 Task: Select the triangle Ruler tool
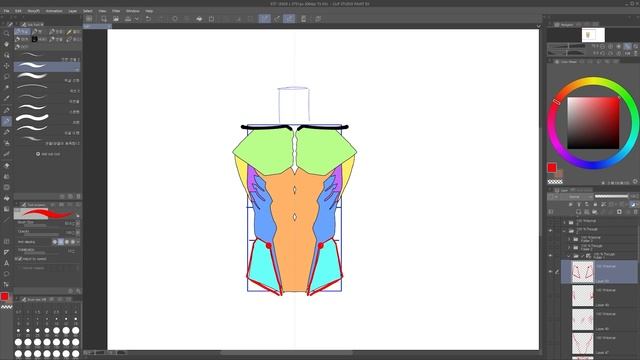click(x=7, y=252)
